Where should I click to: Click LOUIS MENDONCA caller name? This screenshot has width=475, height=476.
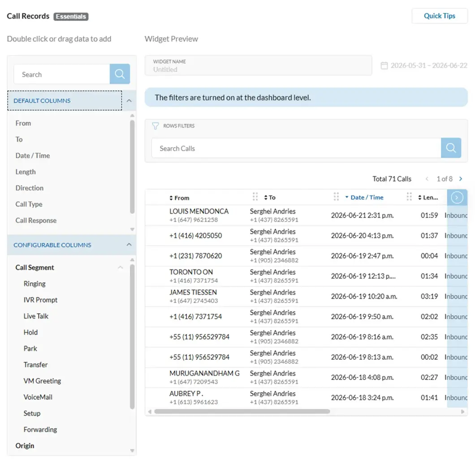click(x=199, y=211)
